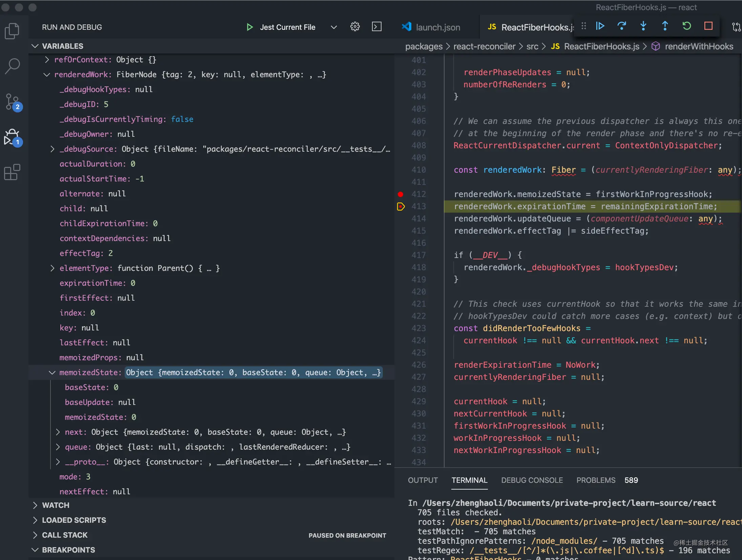Click the didRenderTooFewHooks identifier on line 423
This screenshot has height=560, width=742.
(x=531, y=328)
